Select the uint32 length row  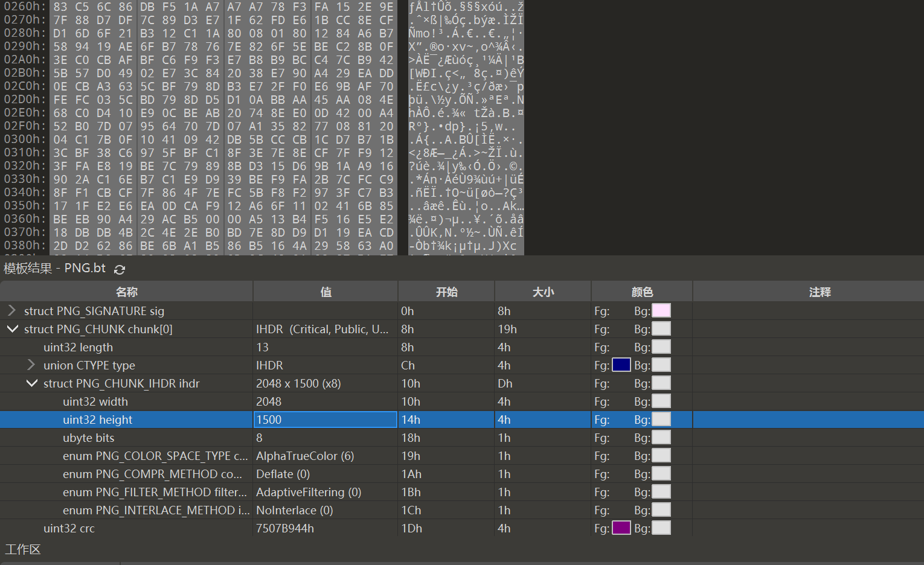[462, 347]
